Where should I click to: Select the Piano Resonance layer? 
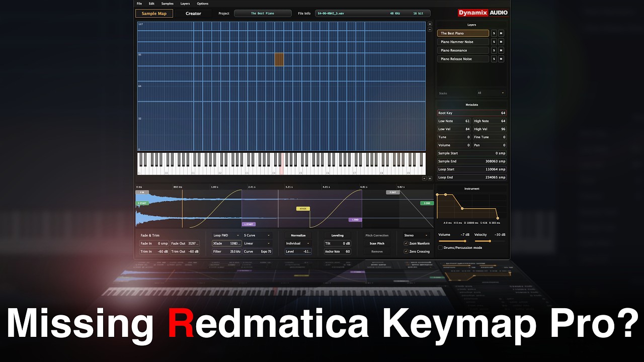pyautogui.click(x=463, y=50)
